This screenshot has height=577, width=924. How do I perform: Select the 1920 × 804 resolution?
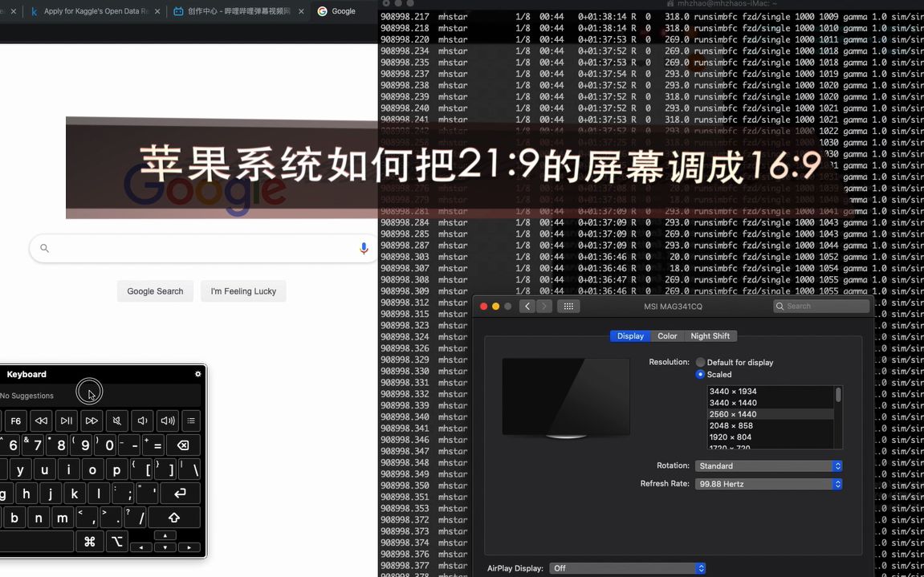pyautogui.click(x=732, y=437)
